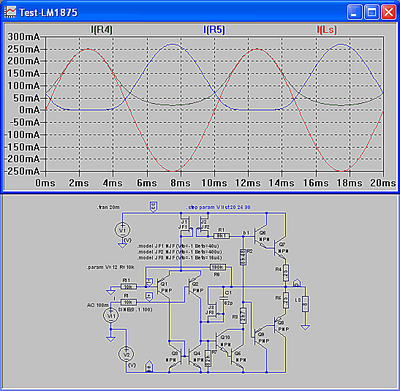
Task: Select the Q10 NPN transistor
Action: (223, 341)
